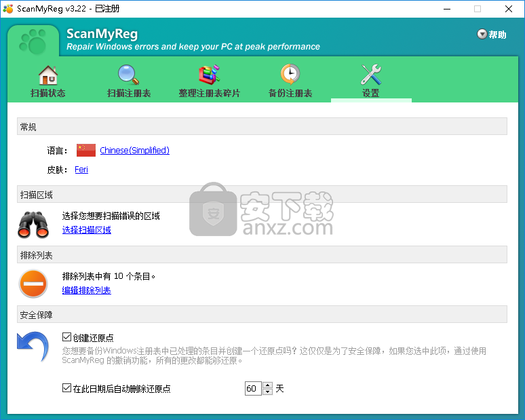Click the ScanMyReg title bar app icon

[x=8, y=9]
